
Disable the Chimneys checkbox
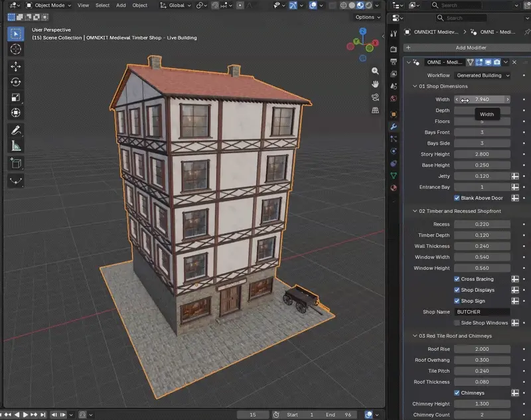(x=457, y=393)
